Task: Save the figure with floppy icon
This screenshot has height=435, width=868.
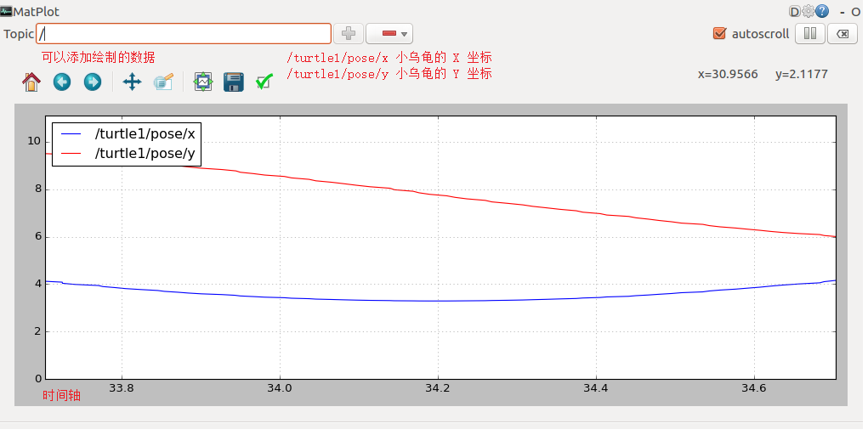Action: 234,82
